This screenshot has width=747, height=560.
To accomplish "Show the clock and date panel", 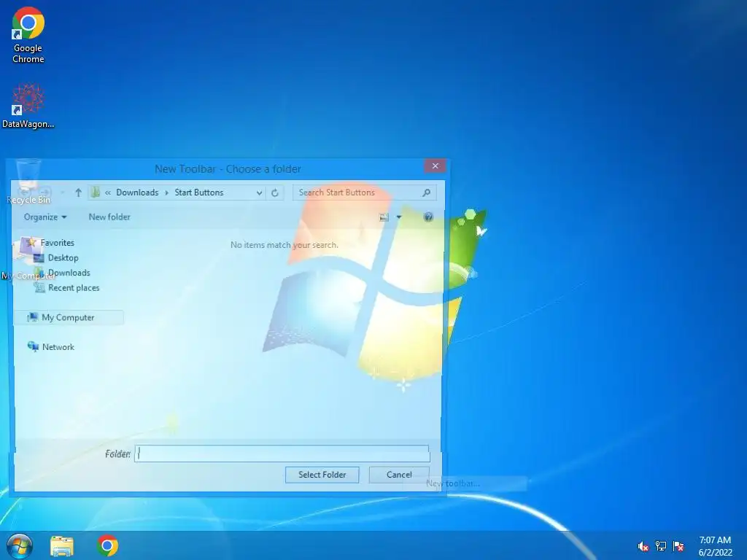I will coord(715,546).
